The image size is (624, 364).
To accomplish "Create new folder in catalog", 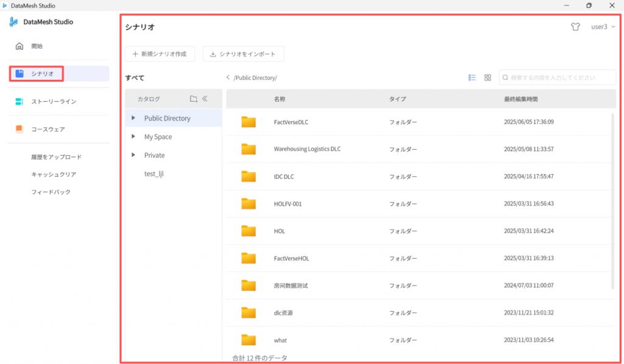I will tap(193, 99).
